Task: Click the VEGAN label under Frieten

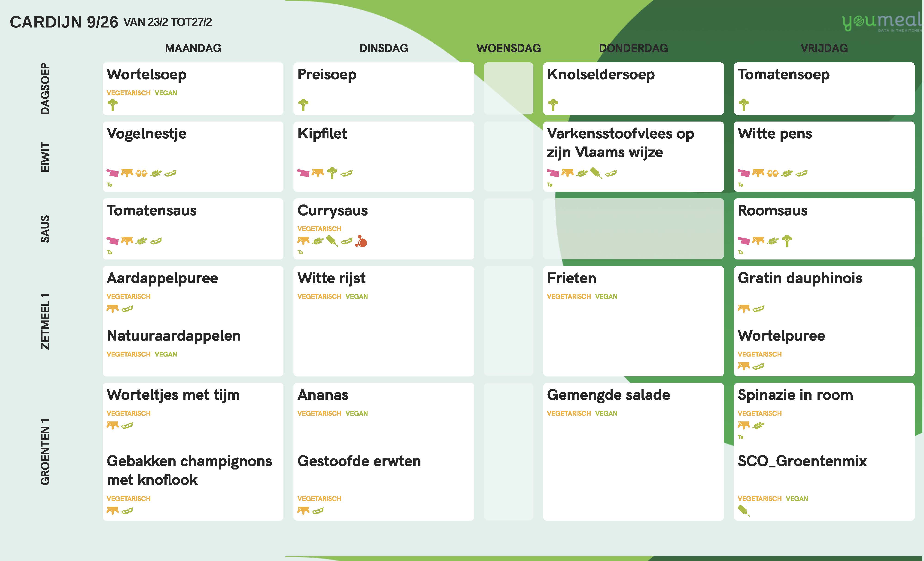Action: (x=606, y=296)
